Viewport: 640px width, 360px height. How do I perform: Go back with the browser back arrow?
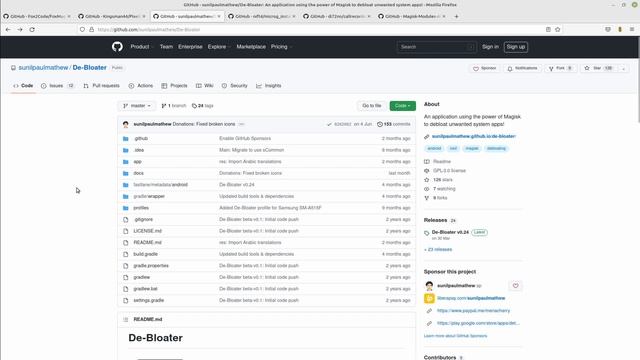[8, 29]
